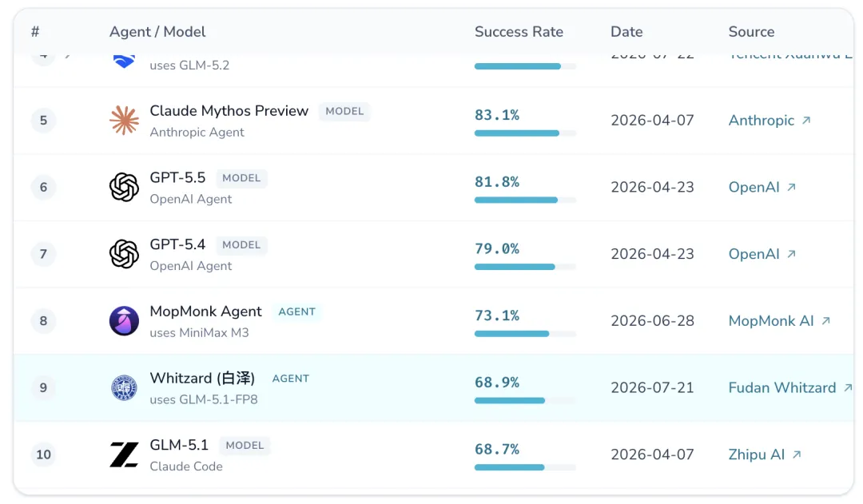863x504 pixels.
Task: Click the 83.1% success rate progress bar
Action: click(x=525, y=133)
